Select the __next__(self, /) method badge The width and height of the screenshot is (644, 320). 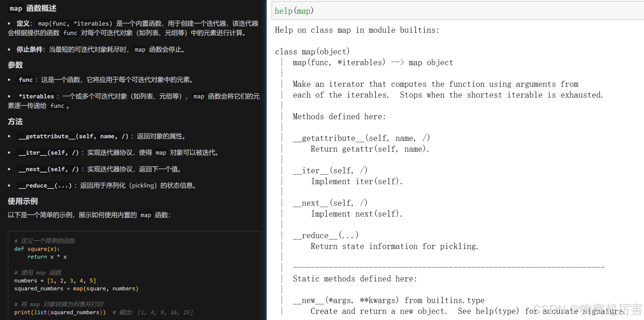pos(48,169)
